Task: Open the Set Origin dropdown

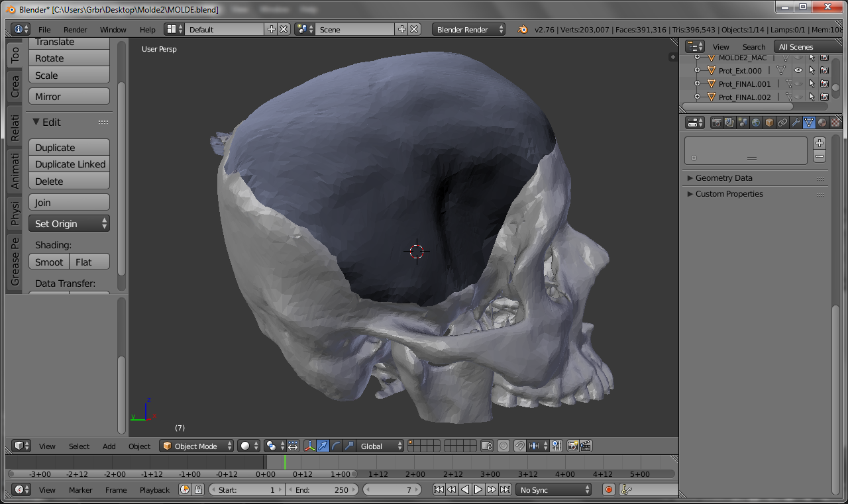Action: pyautogui.click(x=69, y=224)
